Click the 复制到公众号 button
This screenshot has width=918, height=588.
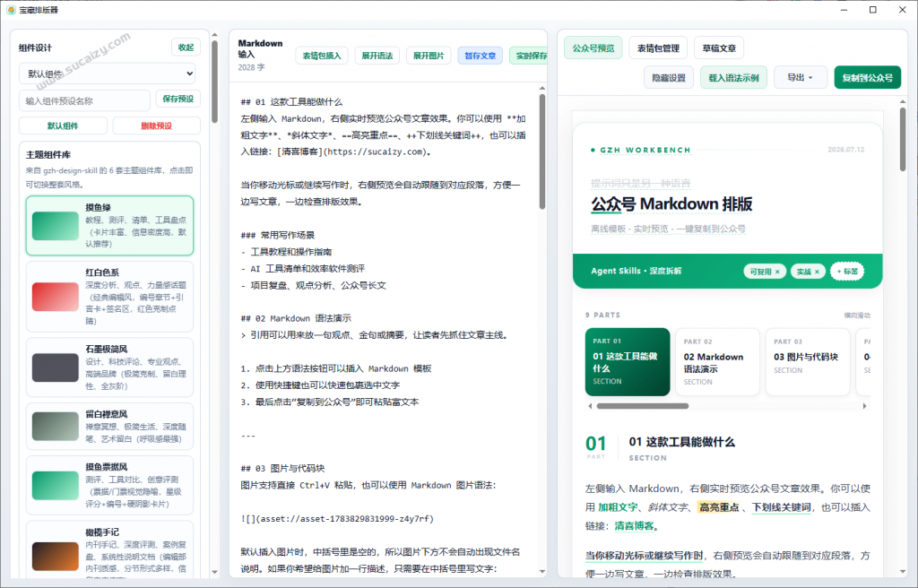click(x=868, y=77)
